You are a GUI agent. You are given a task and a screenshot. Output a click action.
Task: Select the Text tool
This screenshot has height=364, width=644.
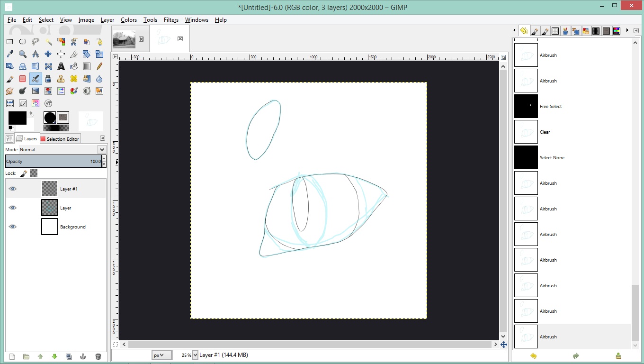61,66
